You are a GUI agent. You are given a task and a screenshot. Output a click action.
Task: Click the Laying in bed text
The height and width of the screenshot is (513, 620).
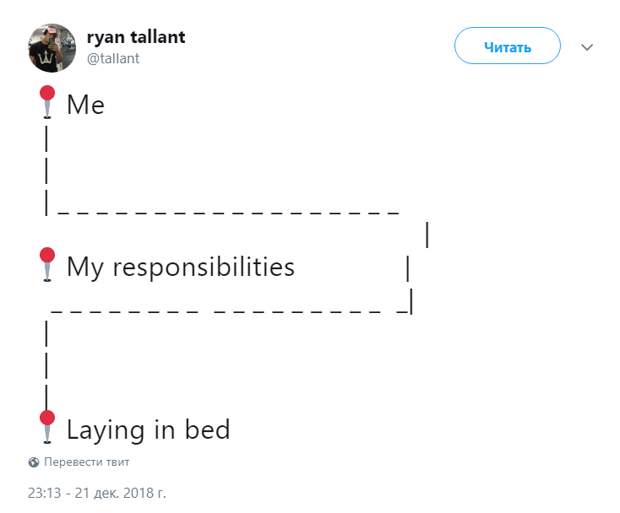(x=148, y=430)
